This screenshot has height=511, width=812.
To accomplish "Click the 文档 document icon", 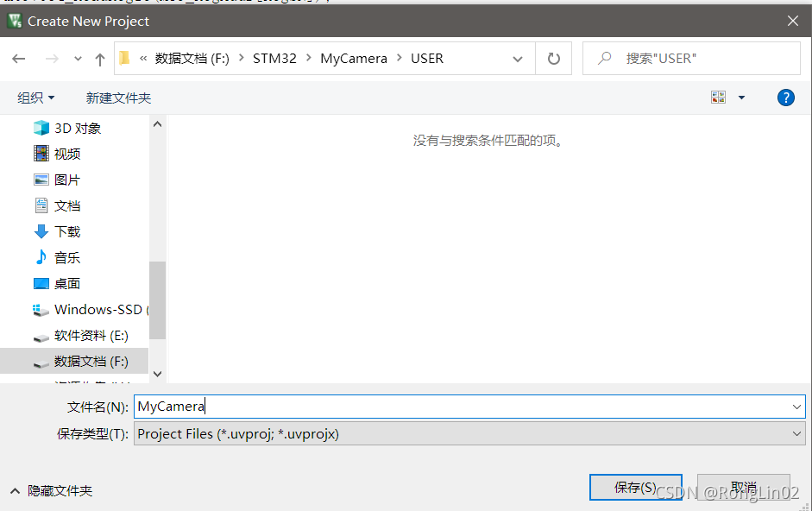I will (x=41, y=205).
